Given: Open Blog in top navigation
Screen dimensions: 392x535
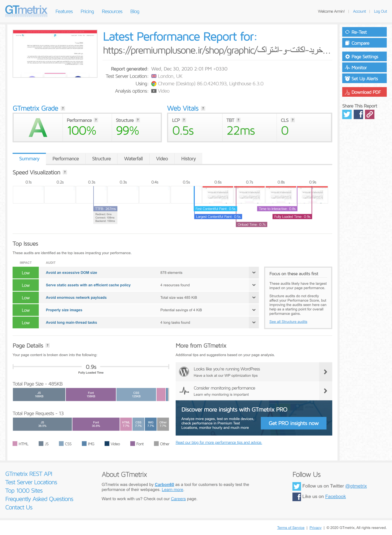Looking at the screenshot, I should (135, 11).
